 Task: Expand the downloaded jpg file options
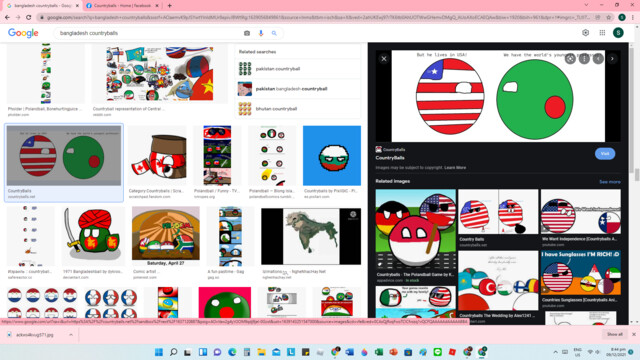[71, 335]
